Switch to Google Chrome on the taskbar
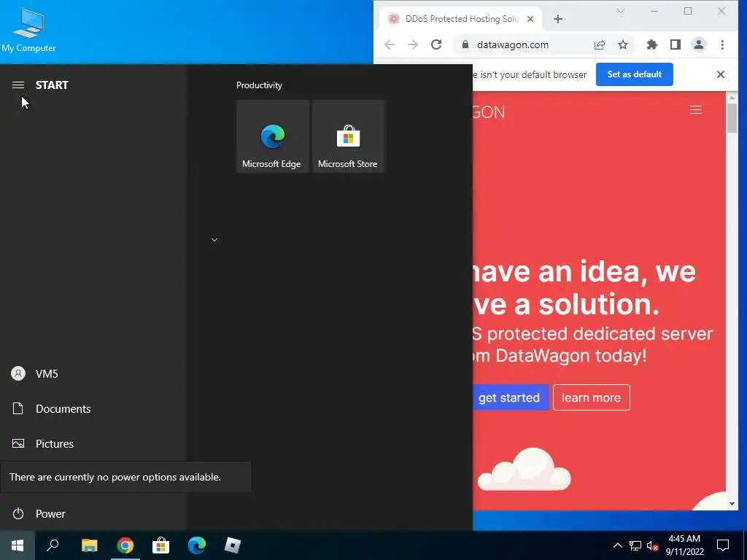This screenshot has width=747, height=560. (125, 545)
